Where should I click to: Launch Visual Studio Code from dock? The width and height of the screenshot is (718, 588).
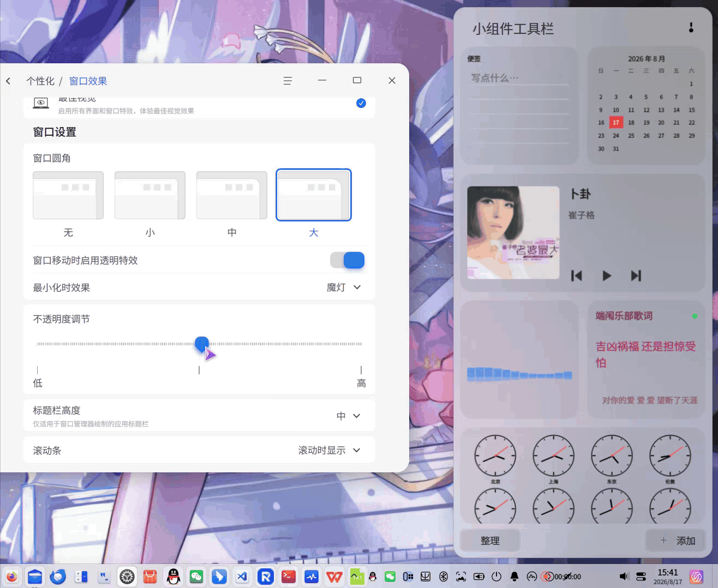(242, 577)
